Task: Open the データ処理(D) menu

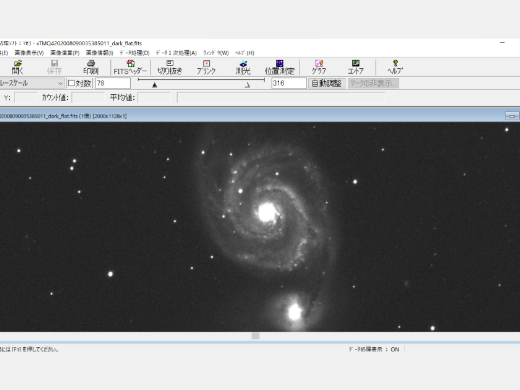Action: pyautogui.click(x=134, y=53)
